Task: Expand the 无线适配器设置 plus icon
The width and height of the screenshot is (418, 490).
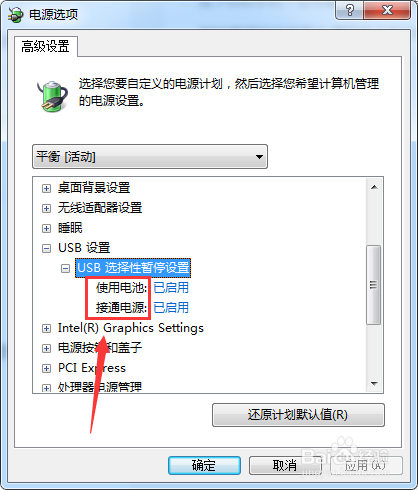Action: tap(46, 208)
